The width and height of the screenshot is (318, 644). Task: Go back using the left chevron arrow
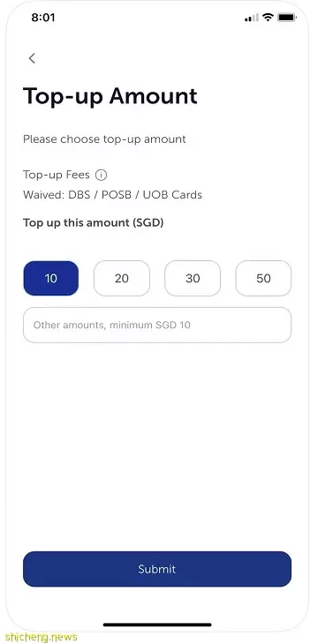[32, 58]
